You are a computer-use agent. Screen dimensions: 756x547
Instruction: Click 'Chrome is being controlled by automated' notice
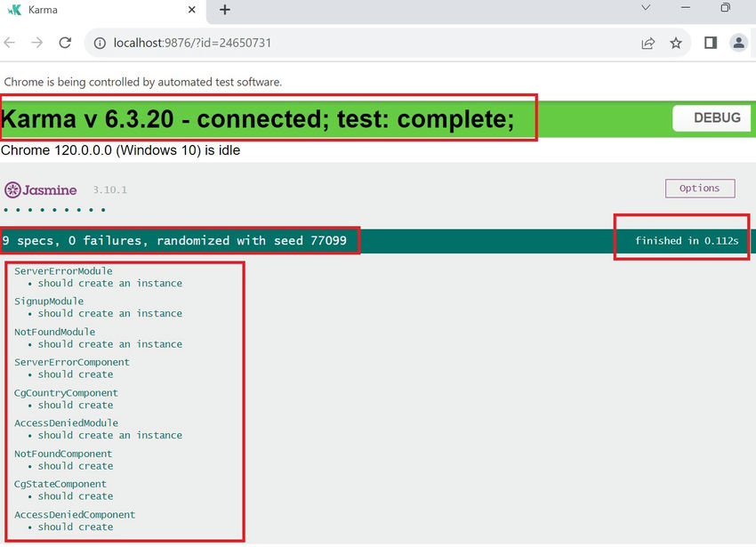pyautogui.click(x=142, y=82)
